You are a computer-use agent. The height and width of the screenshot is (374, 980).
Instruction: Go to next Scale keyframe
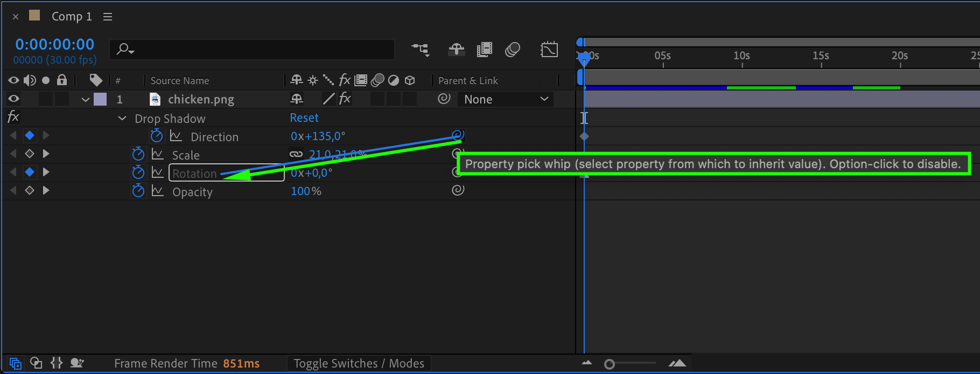click(46, 154)
